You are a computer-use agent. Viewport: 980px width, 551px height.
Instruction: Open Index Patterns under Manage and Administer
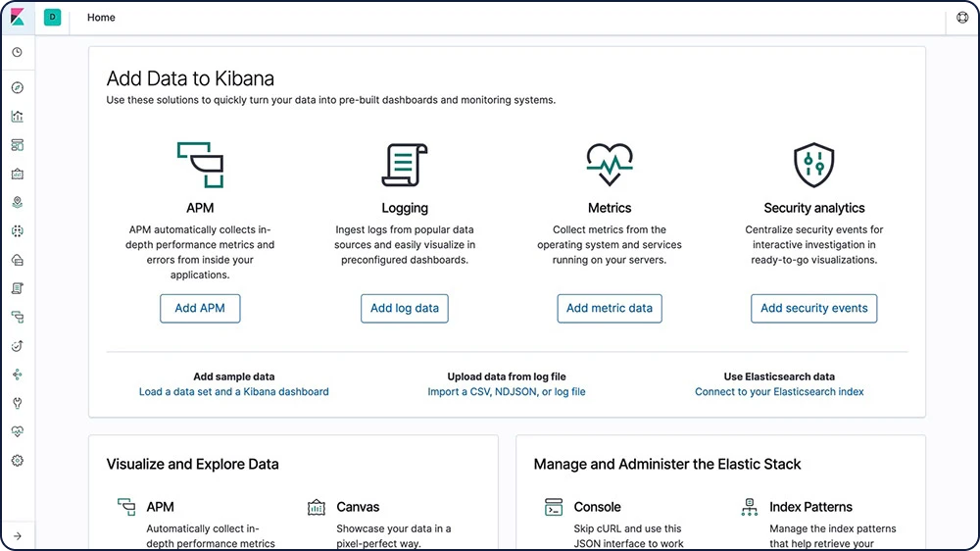click(810, 507)
